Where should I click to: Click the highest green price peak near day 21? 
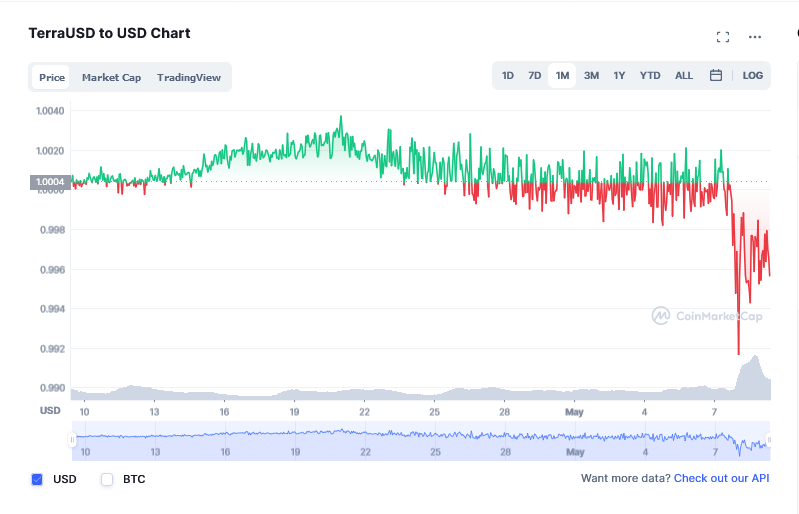(341, 118)
